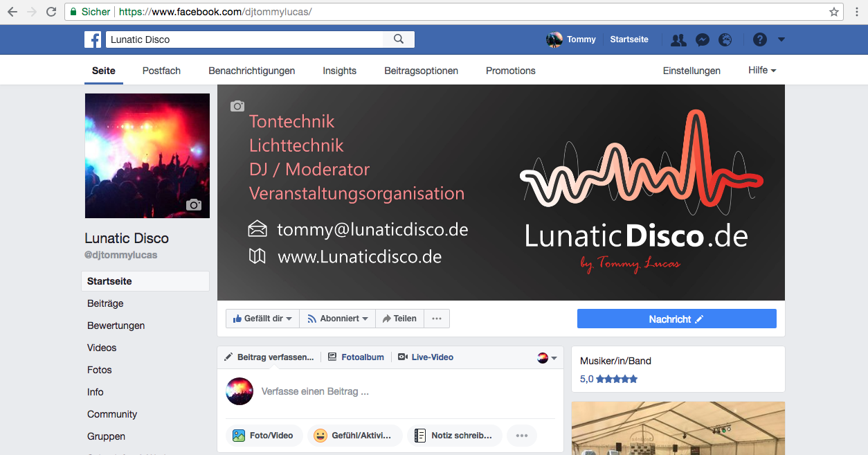Click the search magnifier button

(x=399, y=39)
